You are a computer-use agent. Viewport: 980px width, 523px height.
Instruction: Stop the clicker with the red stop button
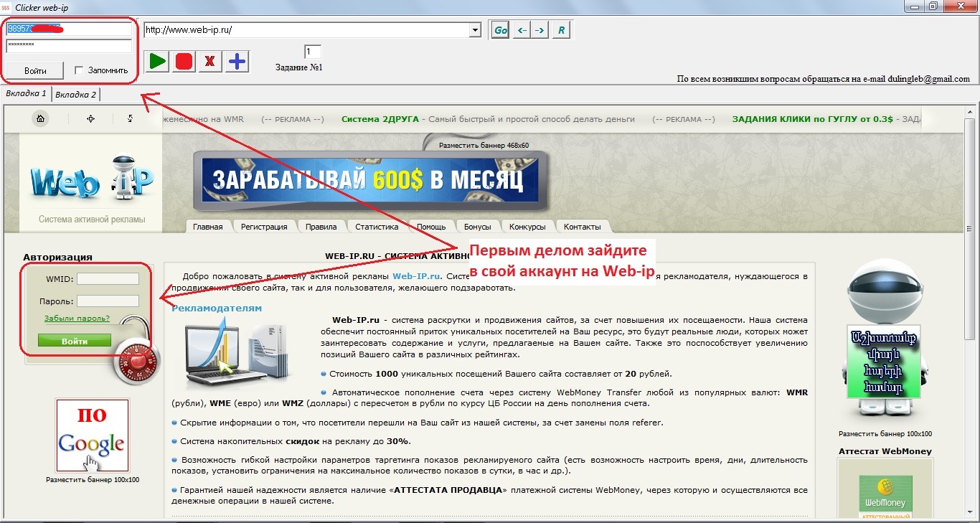click(x=184, y=61)
